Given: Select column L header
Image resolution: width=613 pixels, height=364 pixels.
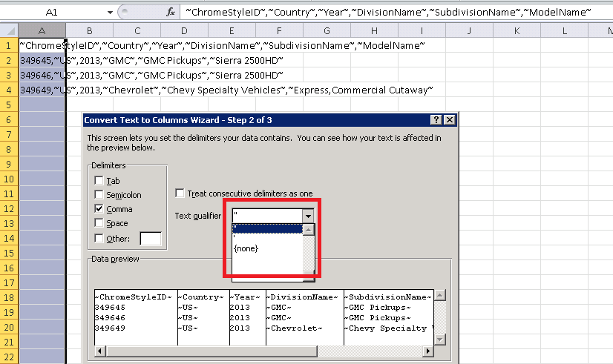Looking at the screenshot, I should click(x=565, y=30).
